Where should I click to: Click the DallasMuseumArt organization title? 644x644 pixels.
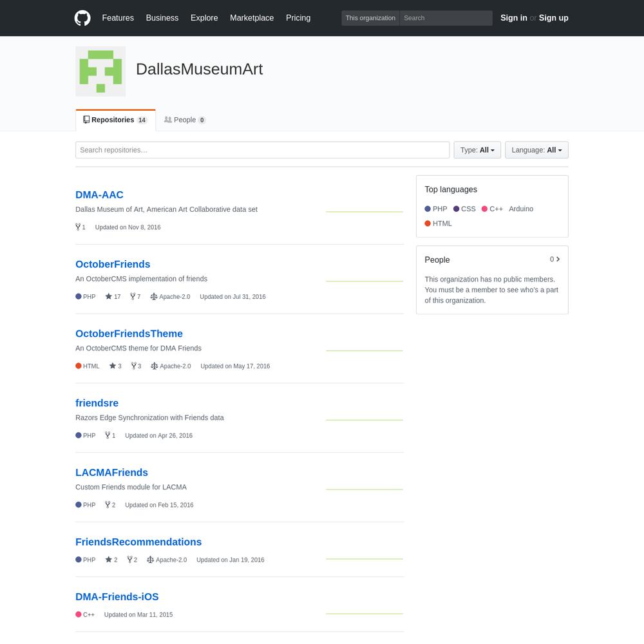coord(199,69)
